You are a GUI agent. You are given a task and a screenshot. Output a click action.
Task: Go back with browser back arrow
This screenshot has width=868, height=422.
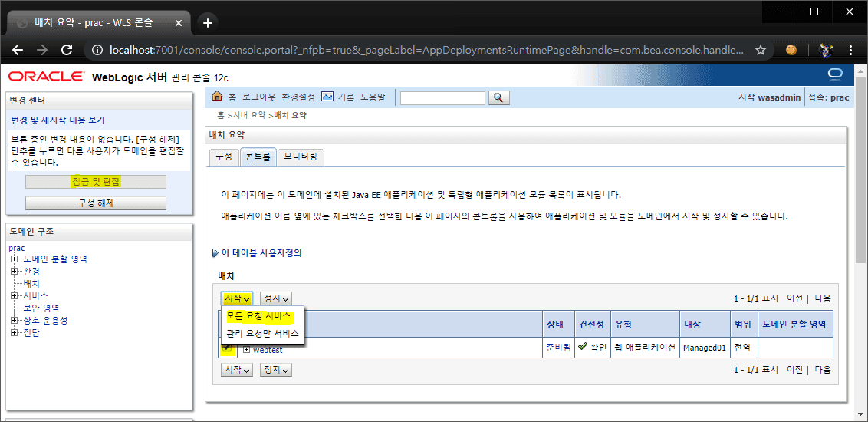17,50
